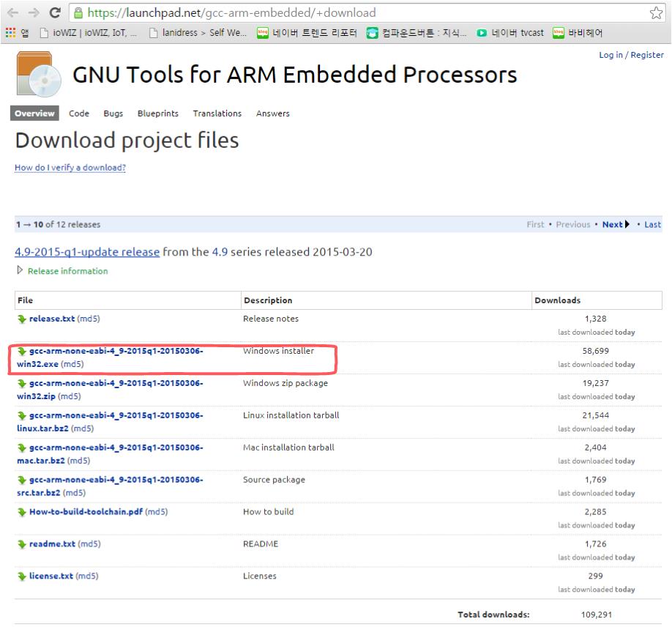Open the 컴파운드버튼 bookmark
672x627 pixels.
(417, 32)
